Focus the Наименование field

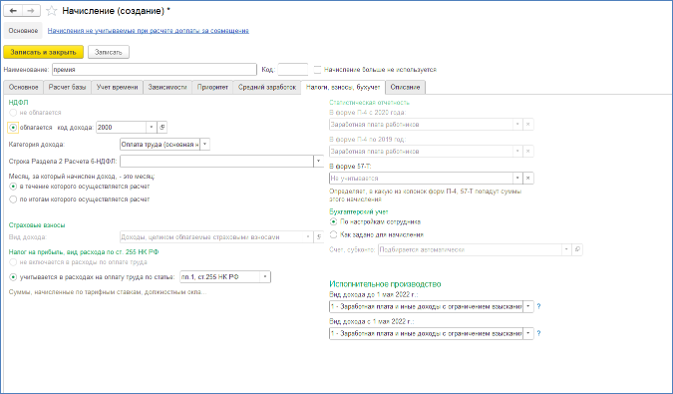(x=155, y=70)
